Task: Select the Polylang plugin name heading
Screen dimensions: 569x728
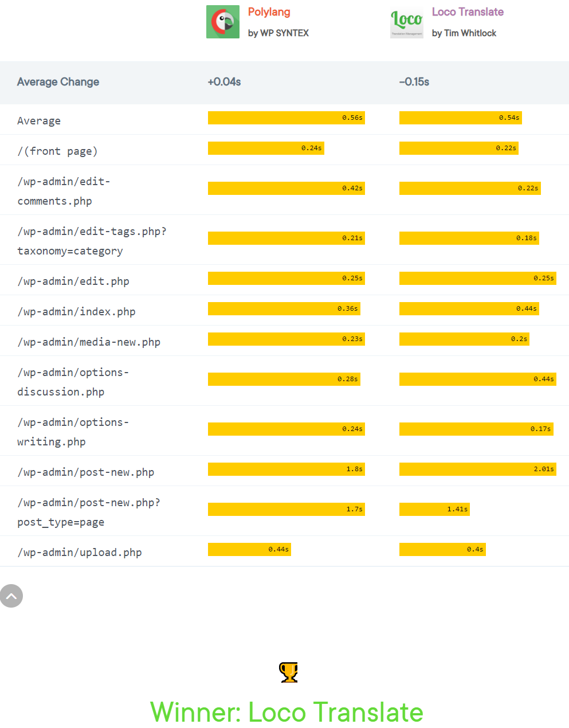Action: (269, 11)
